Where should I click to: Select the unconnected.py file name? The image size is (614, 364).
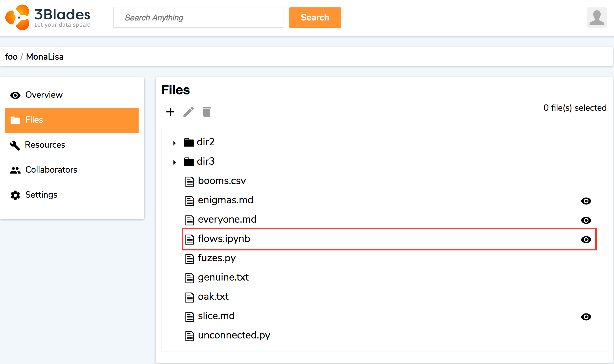(x=234, y=335)
